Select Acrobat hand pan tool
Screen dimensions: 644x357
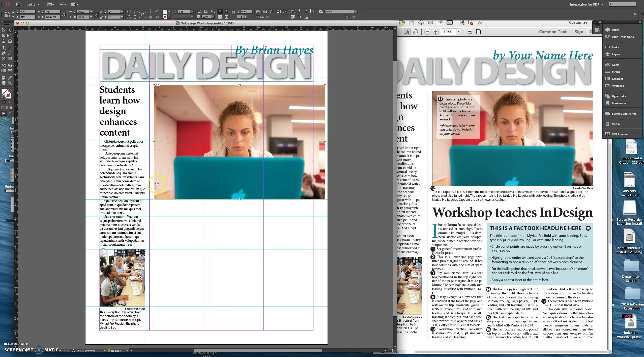tap(415, 32)
